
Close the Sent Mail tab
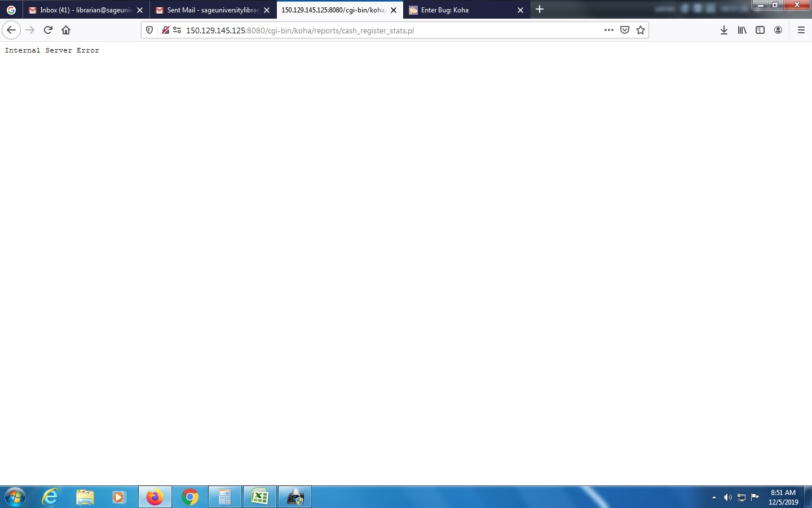(x=267, y=10)
